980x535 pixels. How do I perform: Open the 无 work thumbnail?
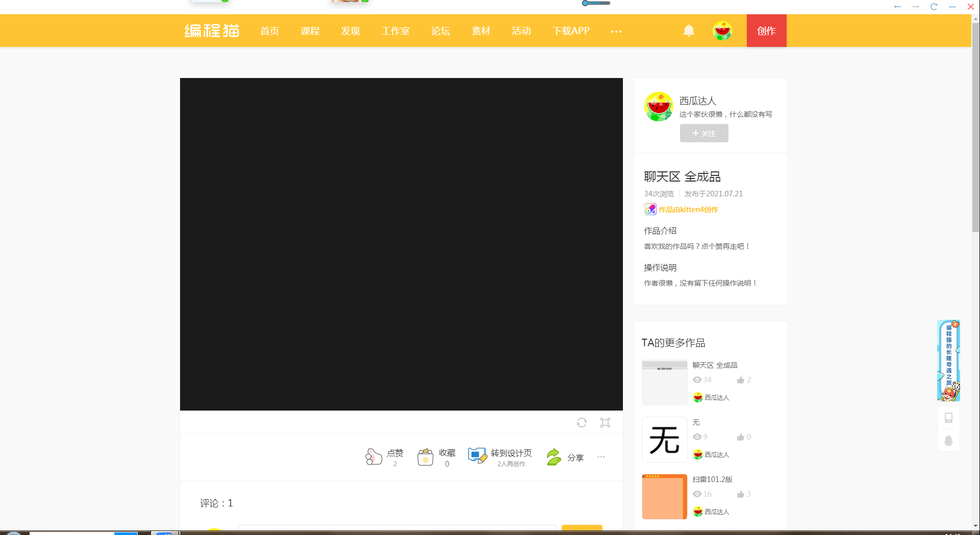[x=664, y=440]
